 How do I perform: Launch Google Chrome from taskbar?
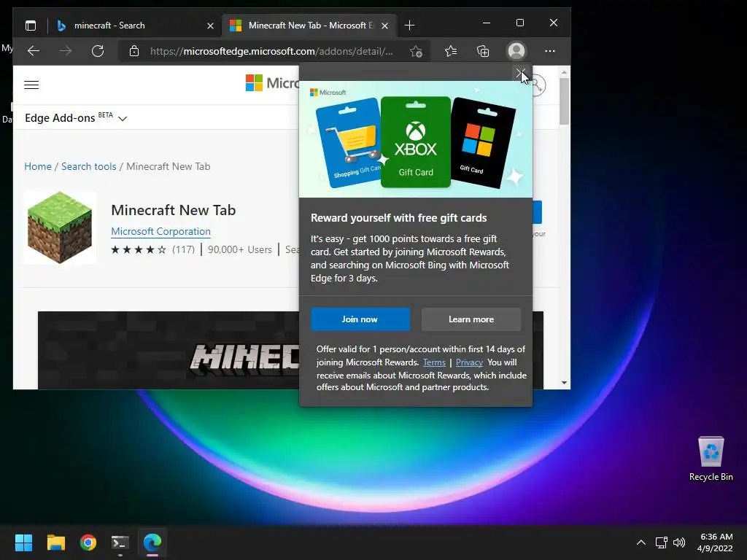(x=88, y=542)
